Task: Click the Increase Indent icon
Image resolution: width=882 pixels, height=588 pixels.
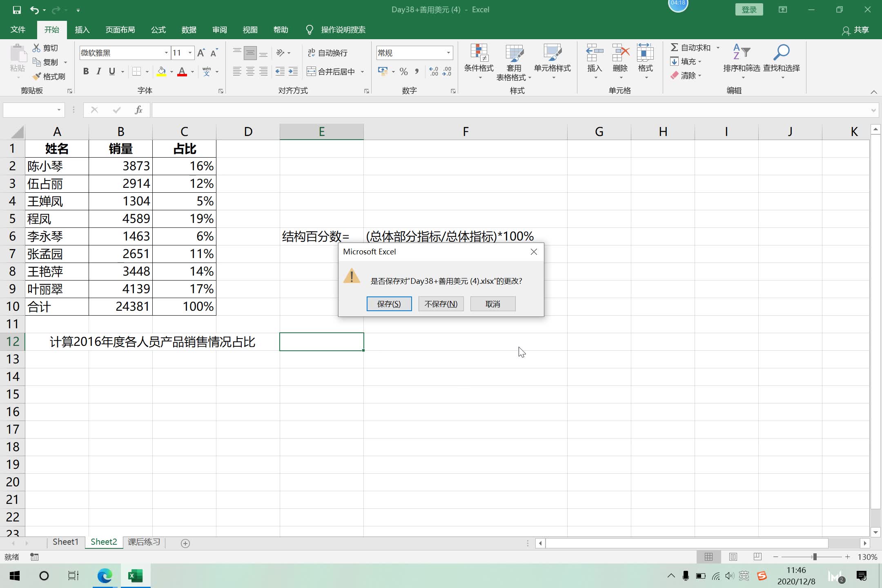Action: pyautogui.click(x=293, y=71)
